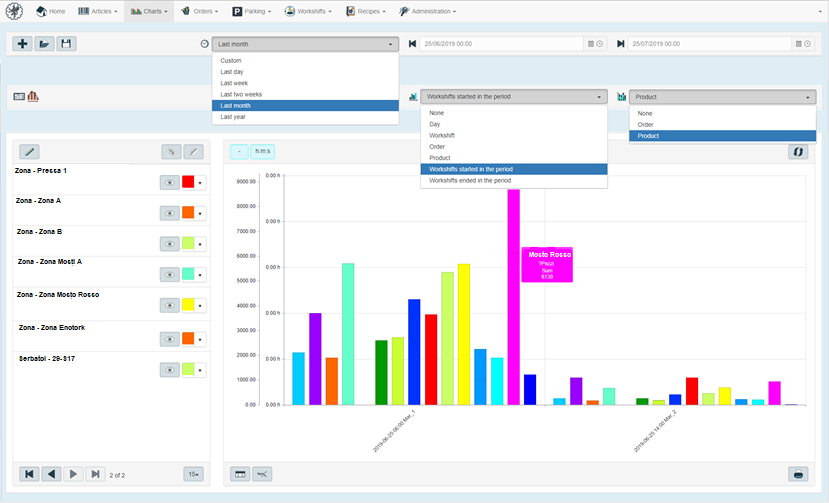
Task: Open the Articles menu
Action: (98, 11)
